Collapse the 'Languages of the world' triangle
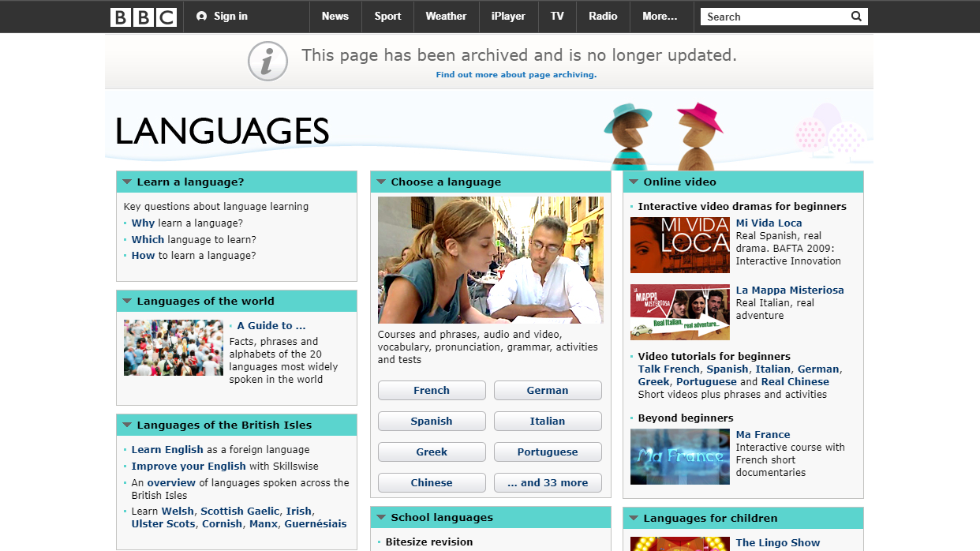The width and height of the screenshot is (980, 551). pyautogui.click(x=127, y=301)
